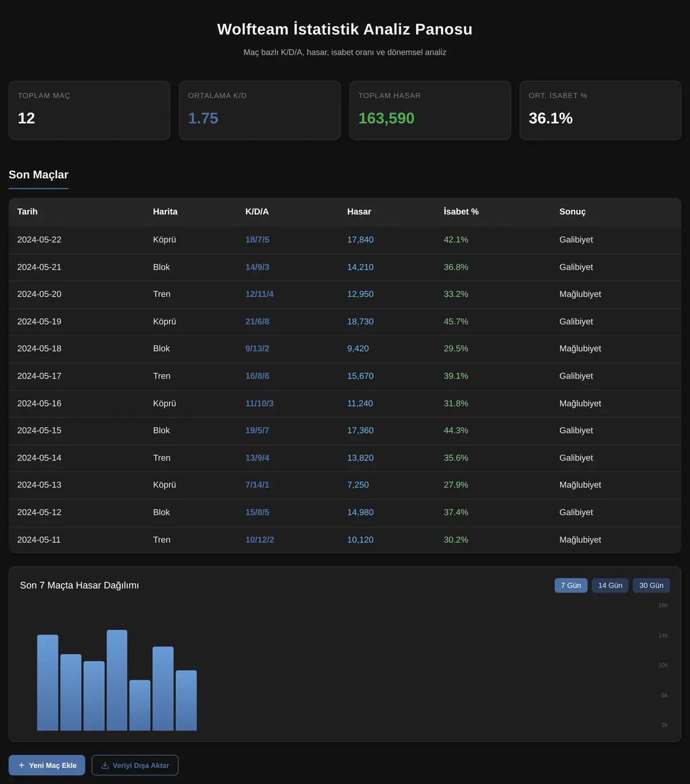Screen dimensions: 690x784
Task: Click K/D/A value 11/10/3
Action: 259,403
